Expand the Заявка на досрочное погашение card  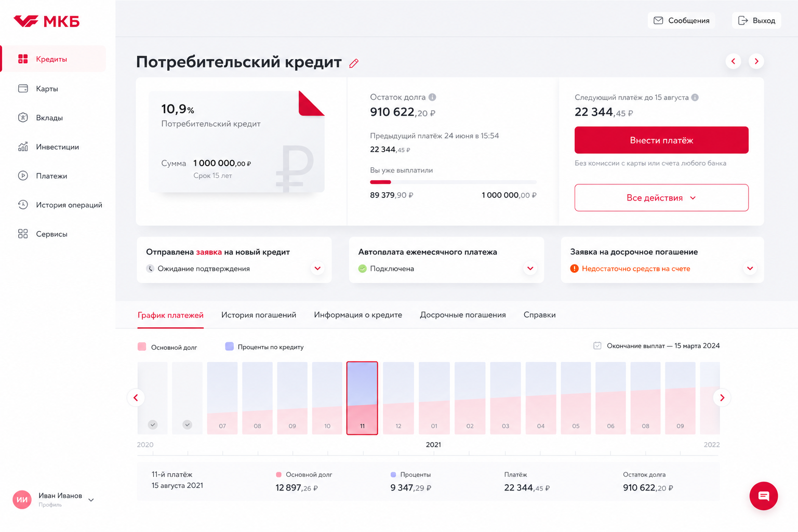click(750, 269)
